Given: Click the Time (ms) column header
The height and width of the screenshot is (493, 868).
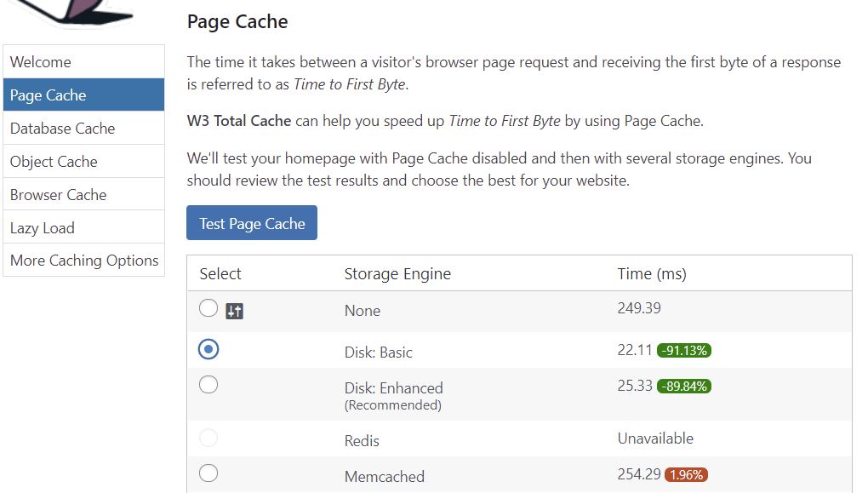Looking at the screenshot, I should coord(651,274).
